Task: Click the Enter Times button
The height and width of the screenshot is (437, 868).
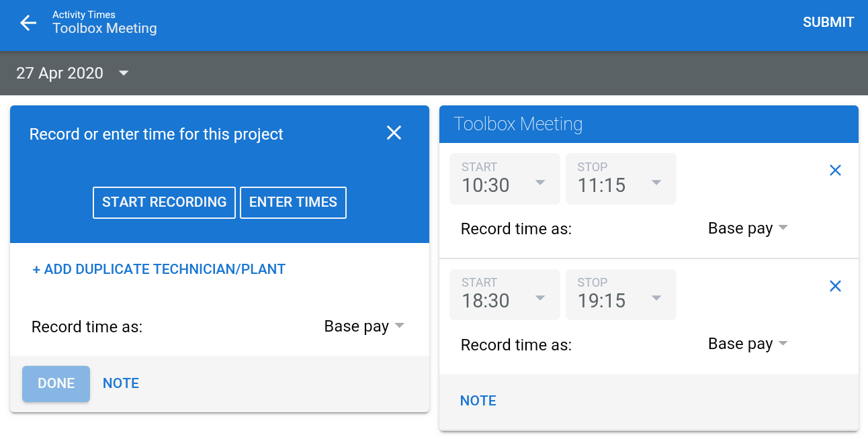Action: coord(293,202)
